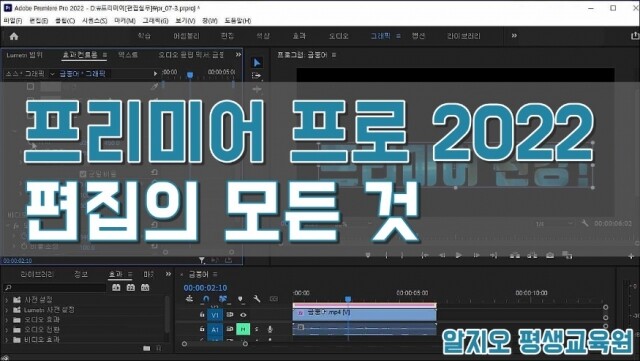Select the Track Select Forward tool
Image resolution: width=640 pixels, height=361 pixels.
[256, 76]
